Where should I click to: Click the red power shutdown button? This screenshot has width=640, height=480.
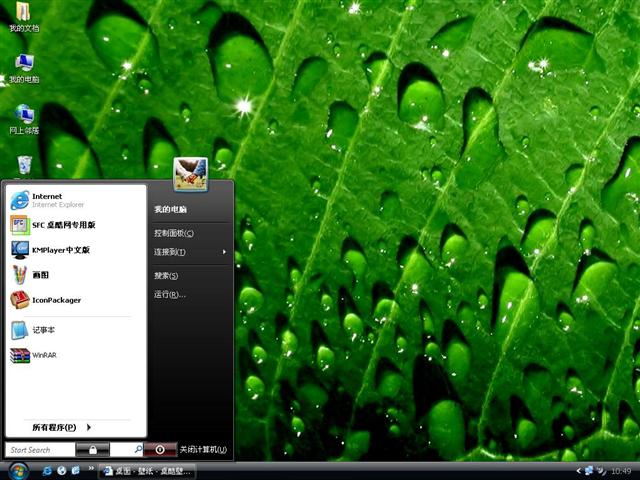click(160, 450)
